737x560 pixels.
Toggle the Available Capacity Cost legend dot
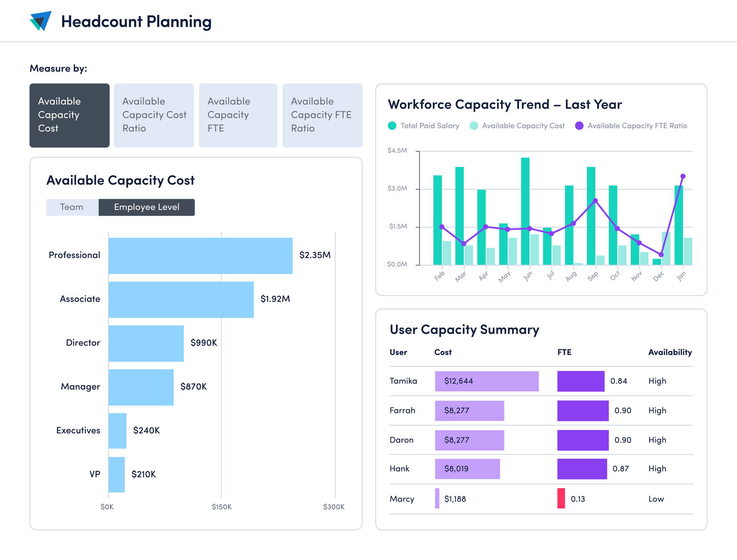pos(474,126)
